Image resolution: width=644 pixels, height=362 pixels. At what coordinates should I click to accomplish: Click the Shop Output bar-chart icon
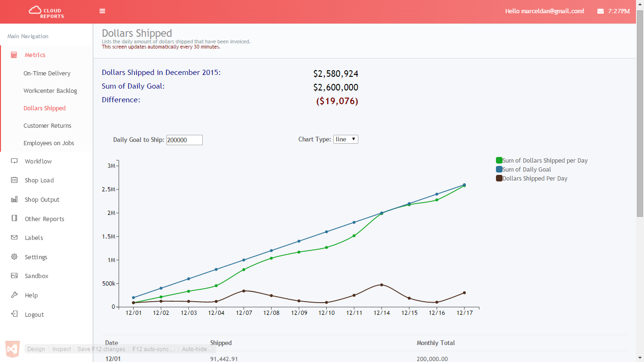[14, 199]
